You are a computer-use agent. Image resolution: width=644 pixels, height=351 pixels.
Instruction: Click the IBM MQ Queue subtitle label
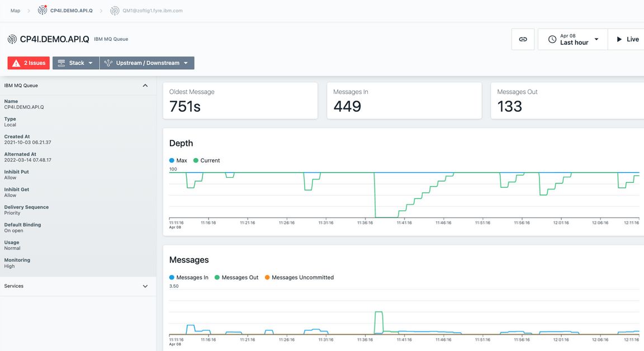111,40
